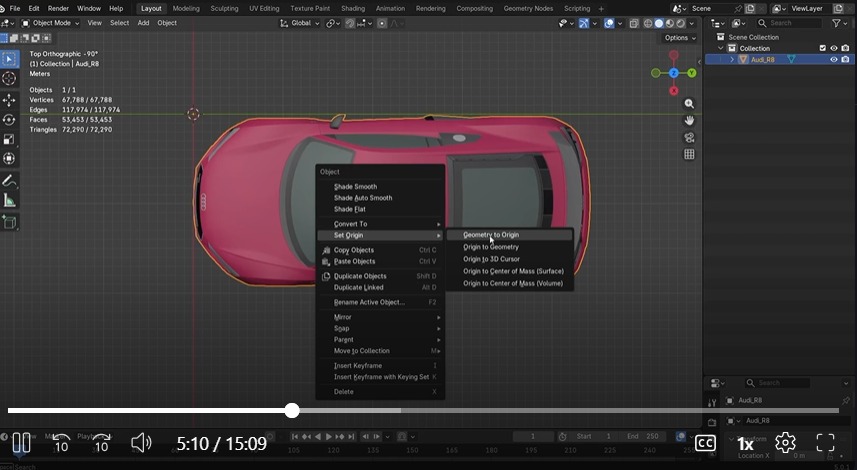The width and height of the screenshot is (857, 470).
Task: Switch to material preview shading
Action: (670, 24)
